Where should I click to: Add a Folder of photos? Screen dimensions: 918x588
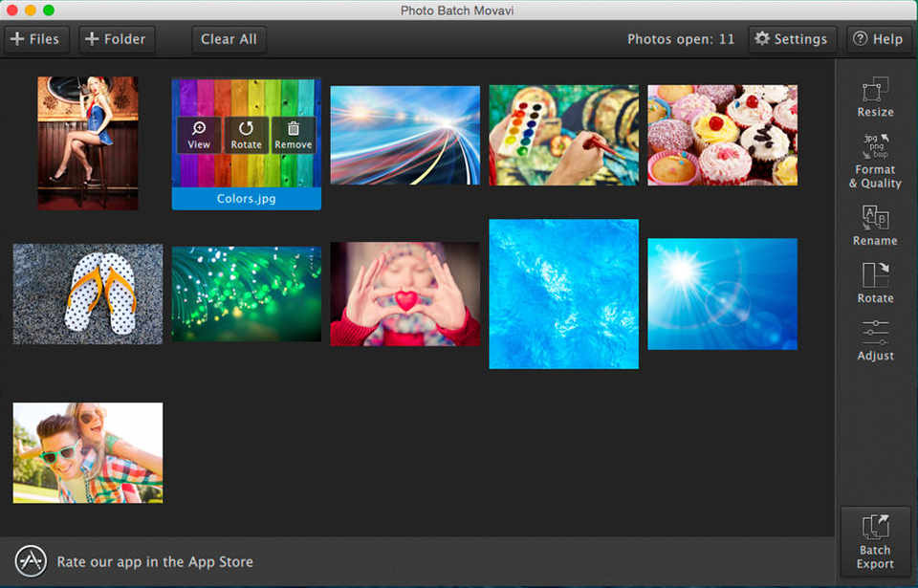pyautogui.click(x=116, y=39)
